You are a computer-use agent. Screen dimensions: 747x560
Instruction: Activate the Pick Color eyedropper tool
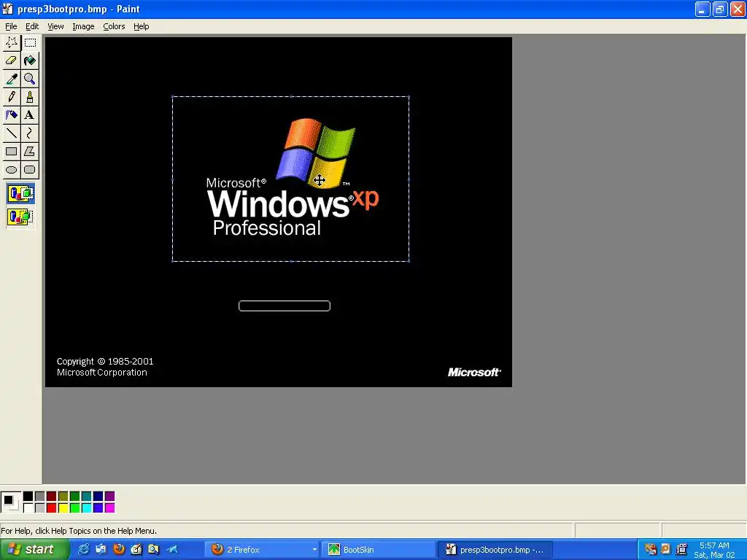coord(12,79)
